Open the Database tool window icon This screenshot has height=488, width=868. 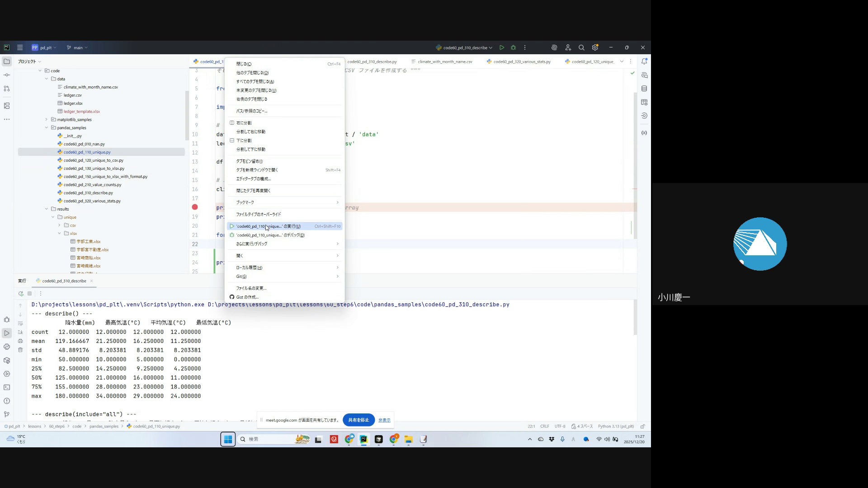coord(644,89)
